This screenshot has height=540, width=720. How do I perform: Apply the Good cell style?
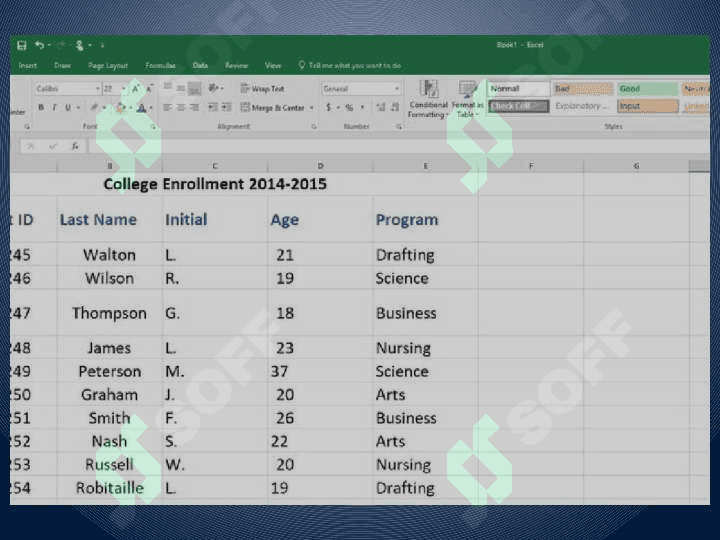click(x=647, y=88)
